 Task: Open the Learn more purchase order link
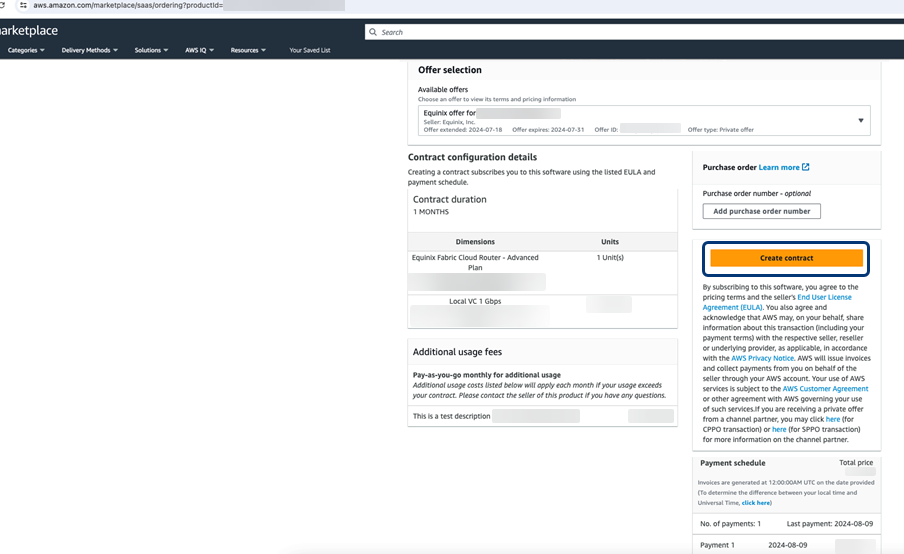click(779, 167)
